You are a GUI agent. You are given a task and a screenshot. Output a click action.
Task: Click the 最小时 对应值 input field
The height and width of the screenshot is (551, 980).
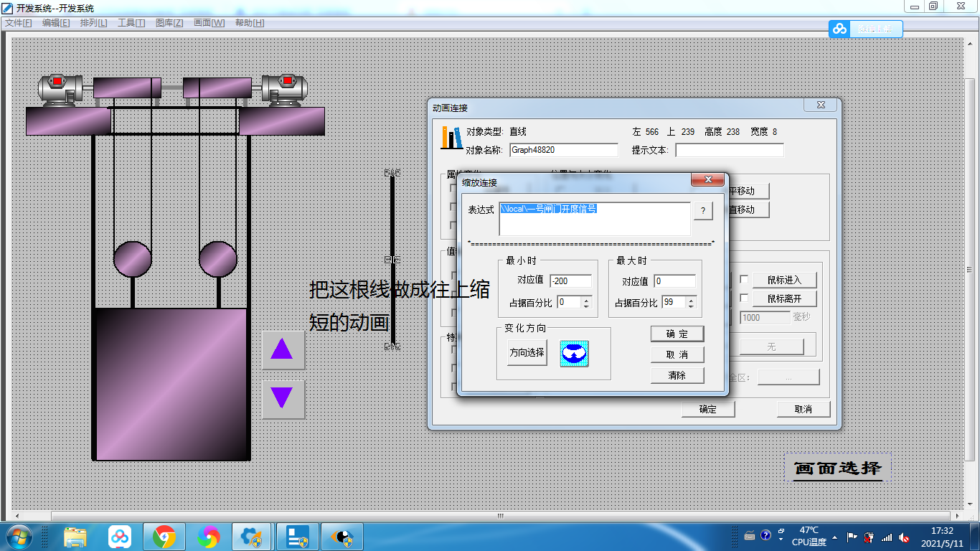pyautogui.click(x=570, y=281)
